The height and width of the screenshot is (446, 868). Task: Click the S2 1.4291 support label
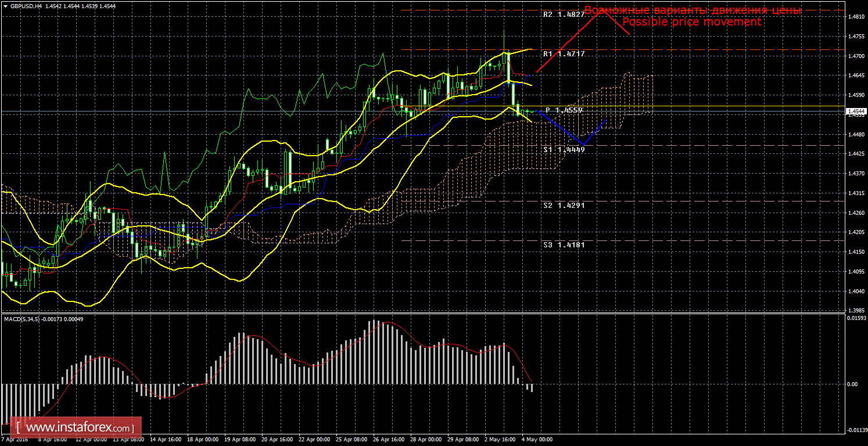(564, 205)
